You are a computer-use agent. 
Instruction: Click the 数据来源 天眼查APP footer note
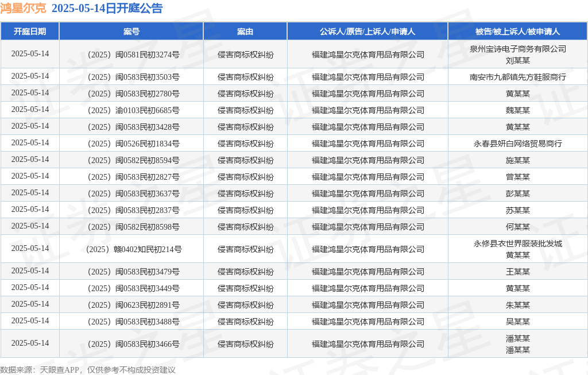88,370
